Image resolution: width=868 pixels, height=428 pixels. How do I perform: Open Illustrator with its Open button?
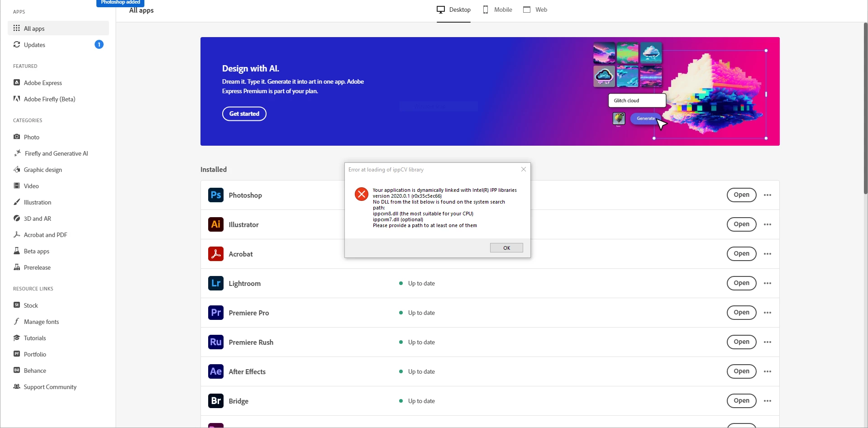(741, 224)
